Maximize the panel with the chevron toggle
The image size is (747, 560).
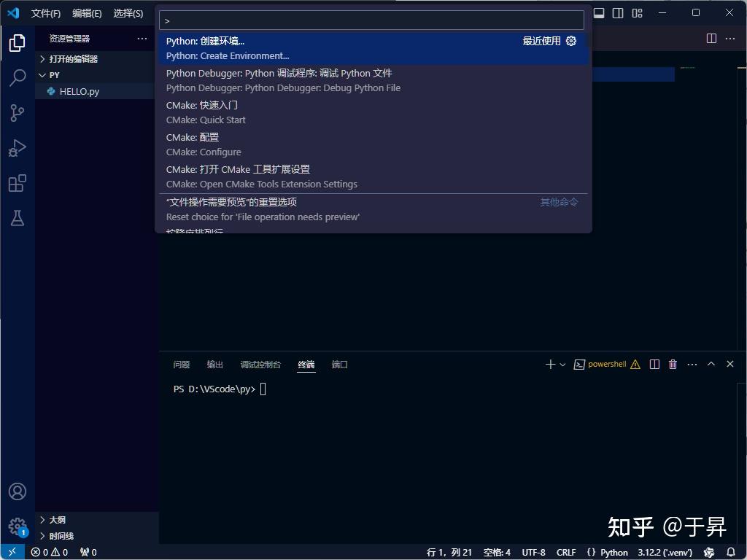coord(711,364)
